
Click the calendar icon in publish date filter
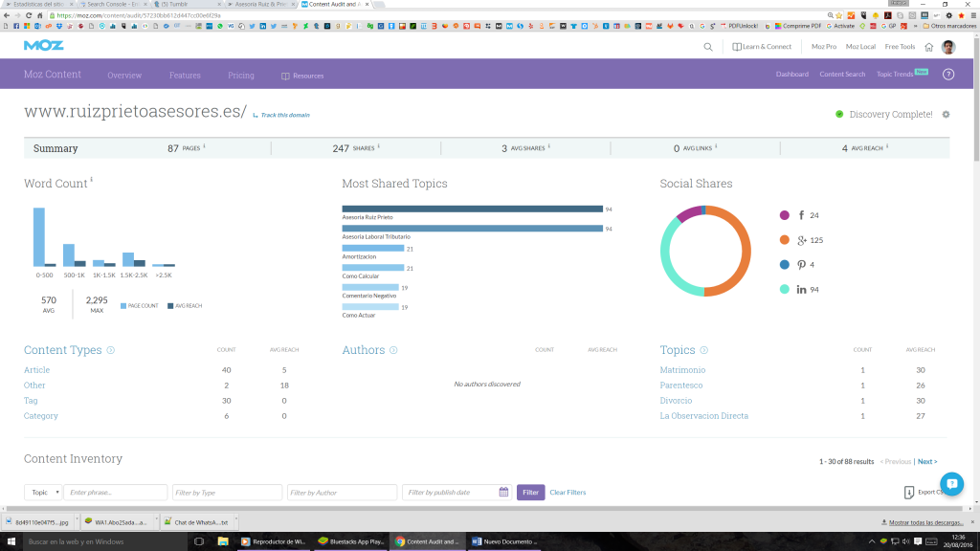503,493
